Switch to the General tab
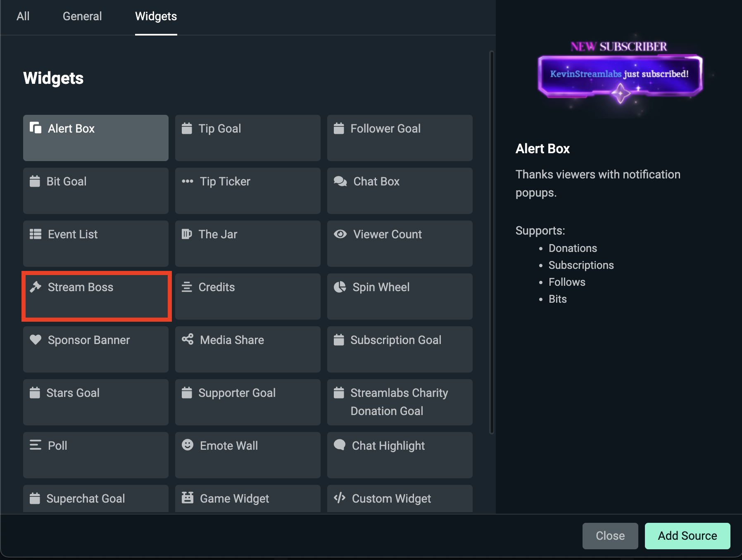The image size is (742, 560). 82,16
